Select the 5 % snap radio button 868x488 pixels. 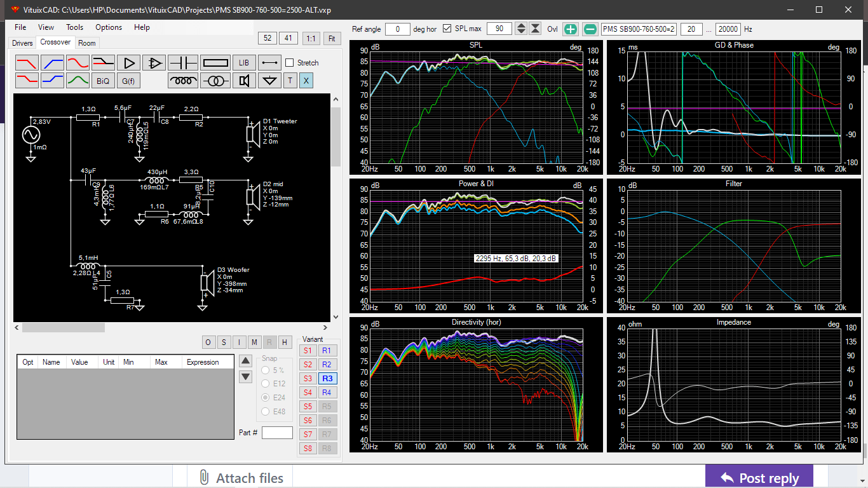tap(266, 370)
